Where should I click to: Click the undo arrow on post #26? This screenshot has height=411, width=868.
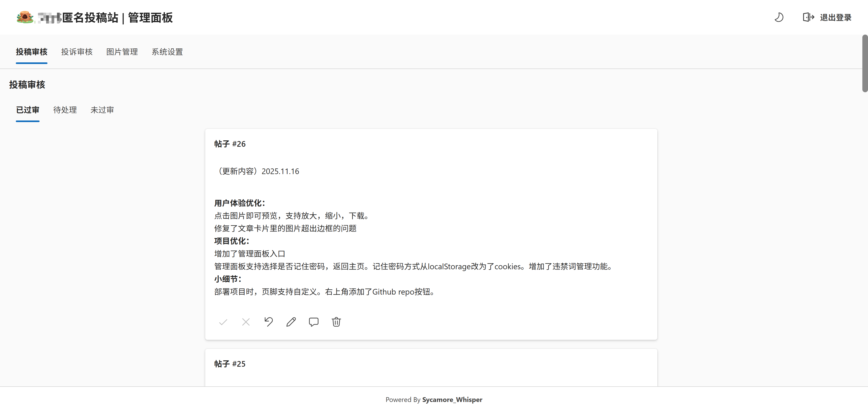coord(269,322)
